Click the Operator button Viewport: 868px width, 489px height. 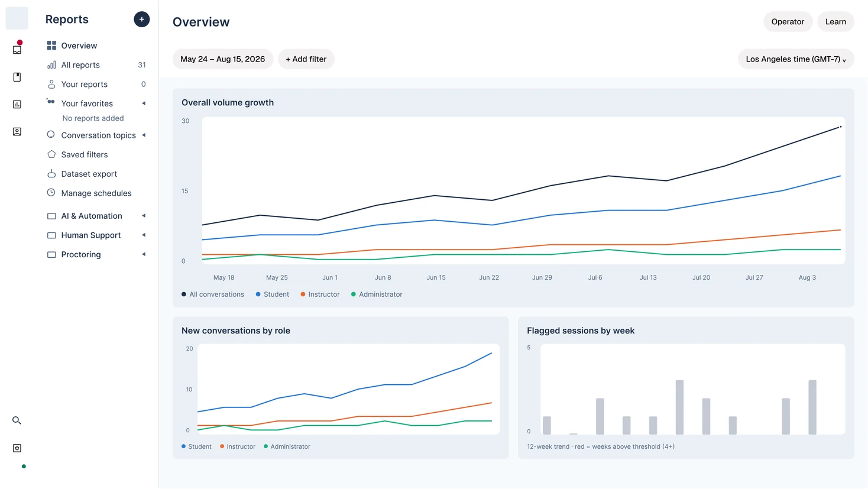(x=788, y=22)
